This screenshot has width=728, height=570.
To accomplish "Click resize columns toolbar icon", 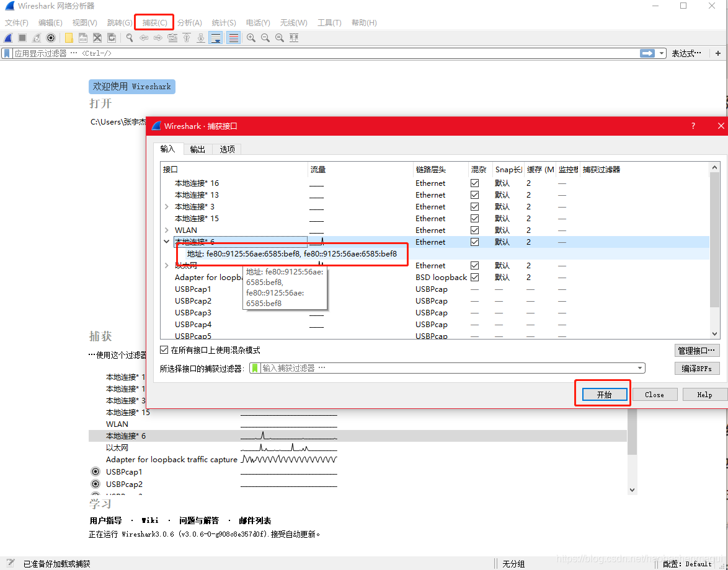I will pos(294,38).
